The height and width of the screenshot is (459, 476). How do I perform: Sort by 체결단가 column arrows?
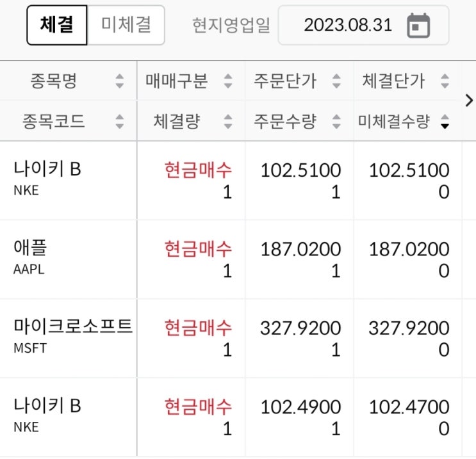[445, 81]
